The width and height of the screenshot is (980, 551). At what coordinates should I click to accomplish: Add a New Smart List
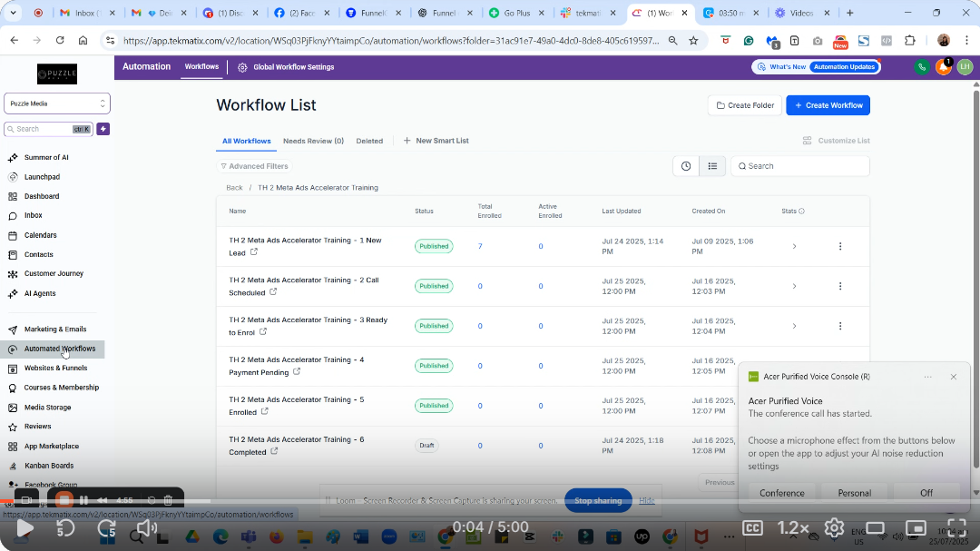(x=436, y=141)
